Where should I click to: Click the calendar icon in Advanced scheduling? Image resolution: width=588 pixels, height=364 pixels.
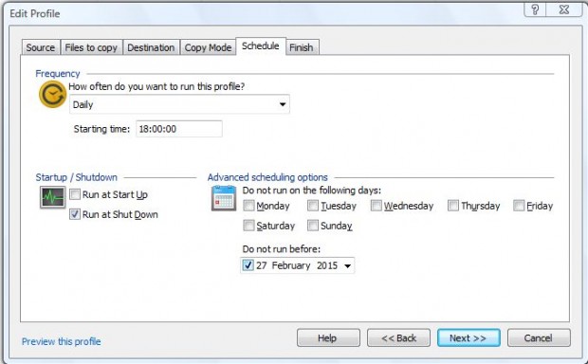[224, 198]
